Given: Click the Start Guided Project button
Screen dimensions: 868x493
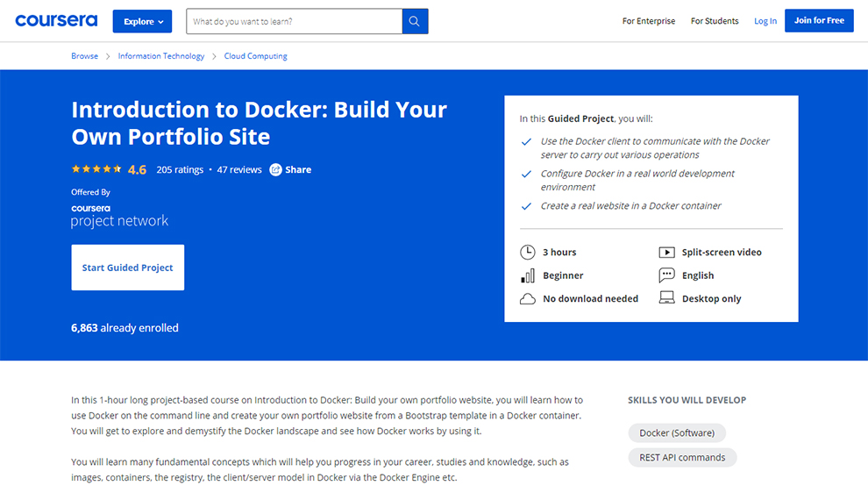Looking at the screenshot, I should (x=127, y=268).
